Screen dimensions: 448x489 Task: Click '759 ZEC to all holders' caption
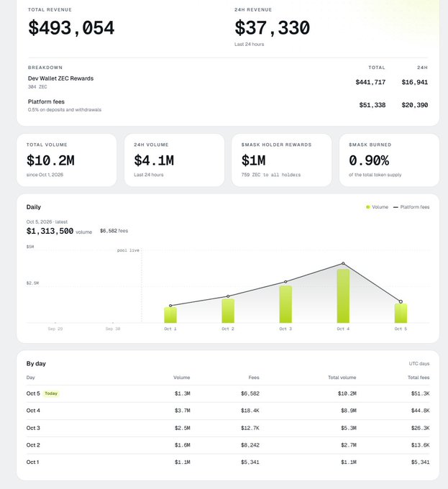click(271, 175)
